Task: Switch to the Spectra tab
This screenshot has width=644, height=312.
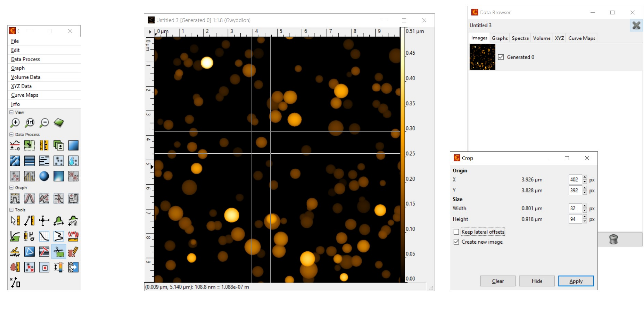Action: click(520, 38)
